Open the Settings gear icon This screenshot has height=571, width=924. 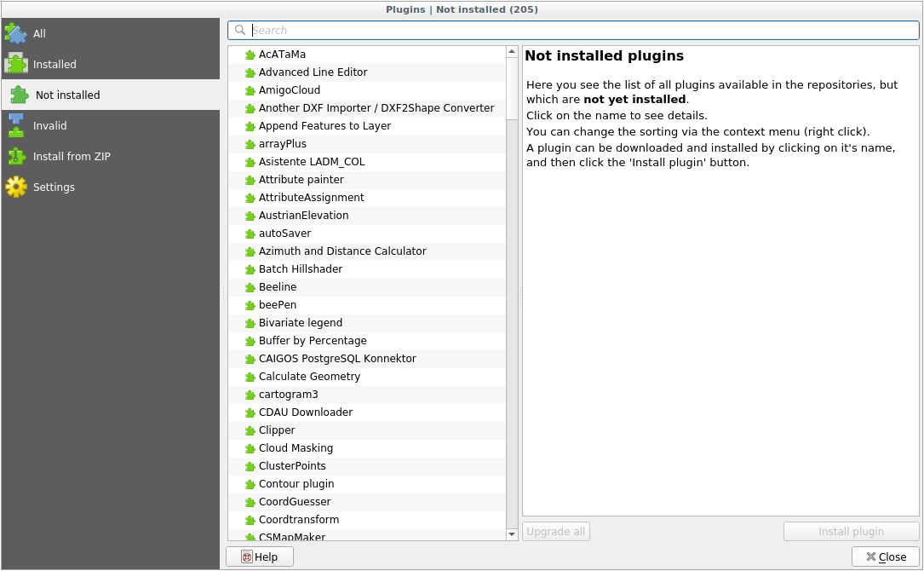(x=15, y=187)
